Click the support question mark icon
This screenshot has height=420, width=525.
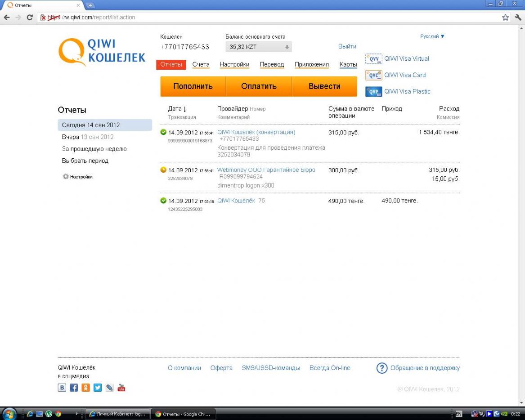point(381,368)
